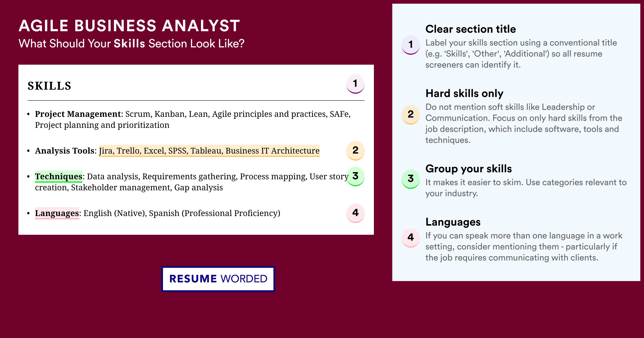Click the Agile Business Analyst title
The width and height of the screenshot is (644, 338).
129,26
